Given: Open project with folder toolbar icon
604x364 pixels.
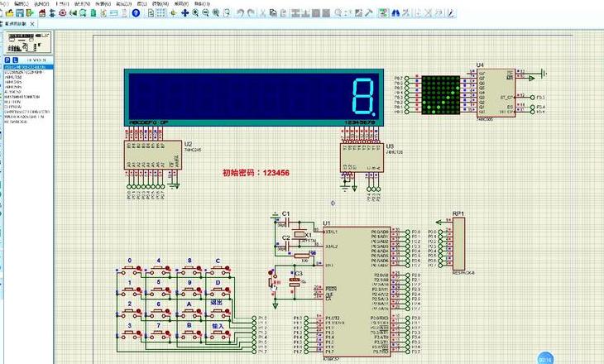Looking at the screenshot, I should click(x=9, y=13).
